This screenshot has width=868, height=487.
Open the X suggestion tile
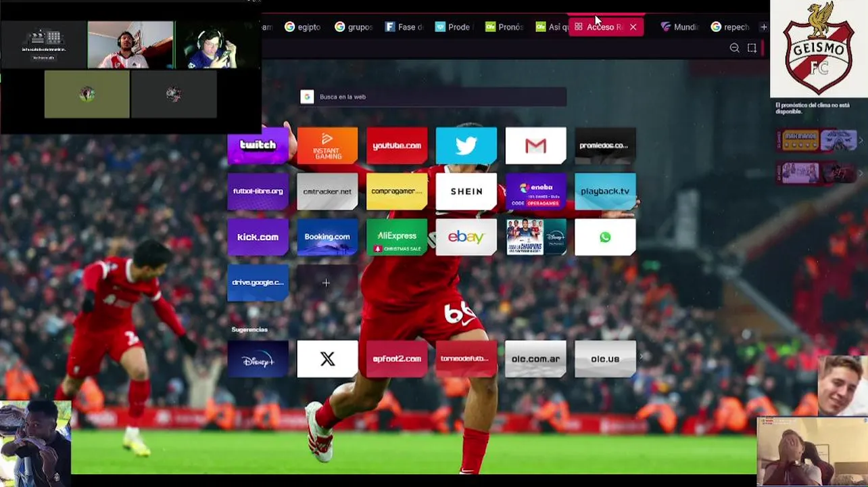point(327,358)
